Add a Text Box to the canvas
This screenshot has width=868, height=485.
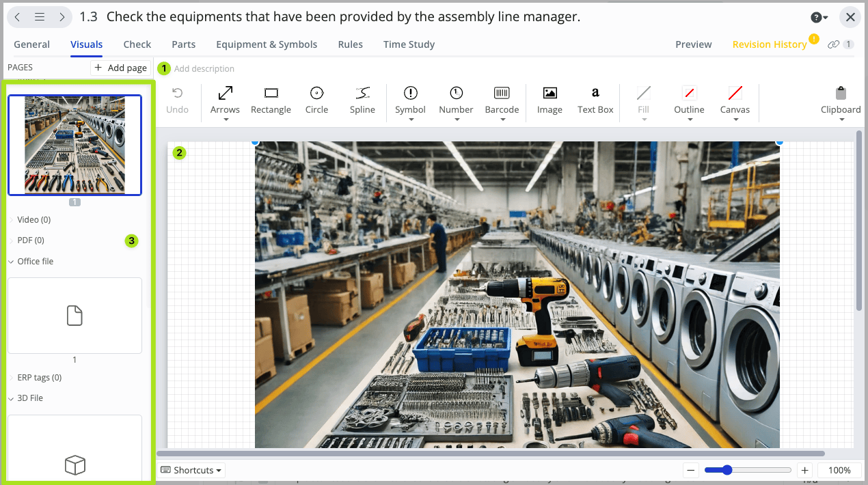[x=595, y=100]
